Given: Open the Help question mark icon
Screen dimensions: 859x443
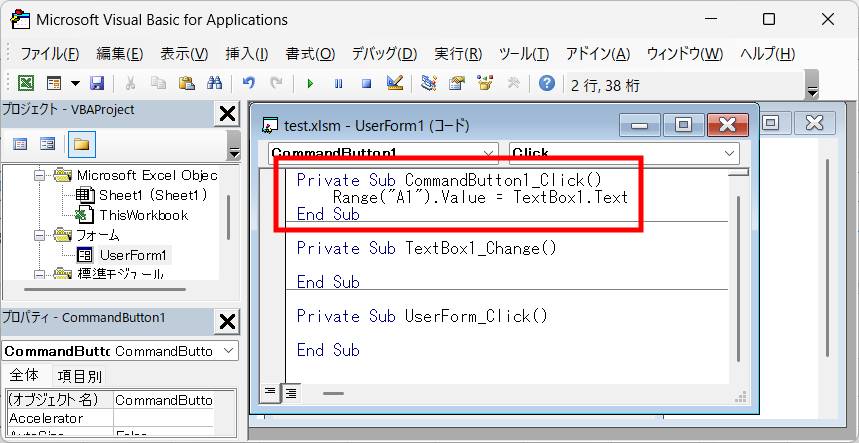Looking at the screenshot, I should (x=547, y=84).
